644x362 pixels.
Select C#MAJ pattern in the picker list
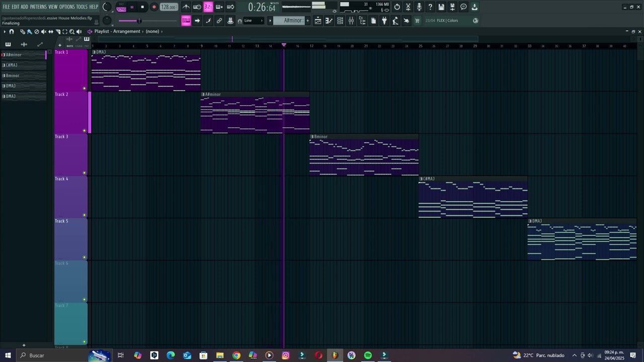[24, 65]
